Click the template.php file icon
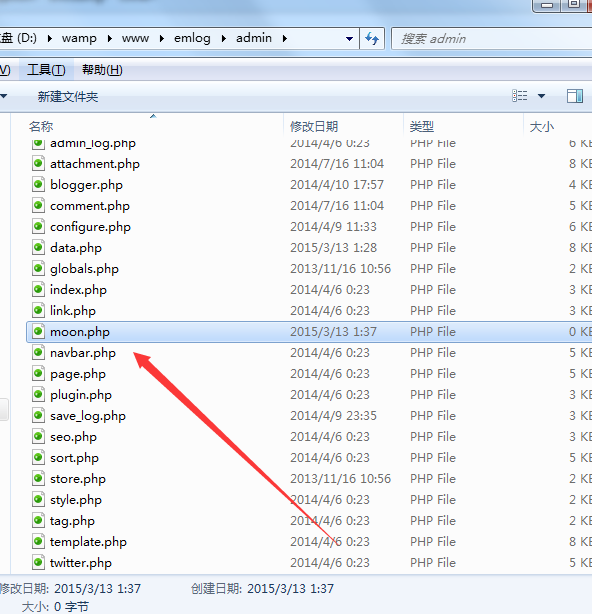 tap(38, 542)
